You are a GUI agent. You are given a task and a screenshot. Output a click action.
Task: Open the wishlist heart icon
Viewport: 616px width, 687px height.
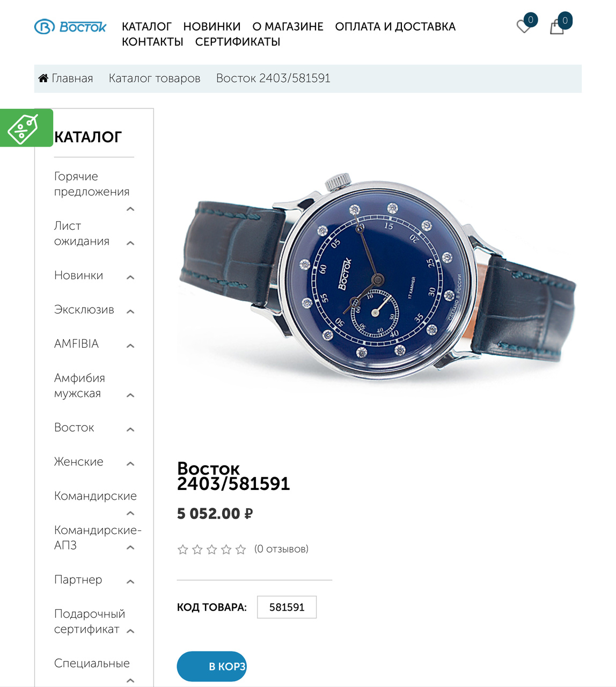524,26
